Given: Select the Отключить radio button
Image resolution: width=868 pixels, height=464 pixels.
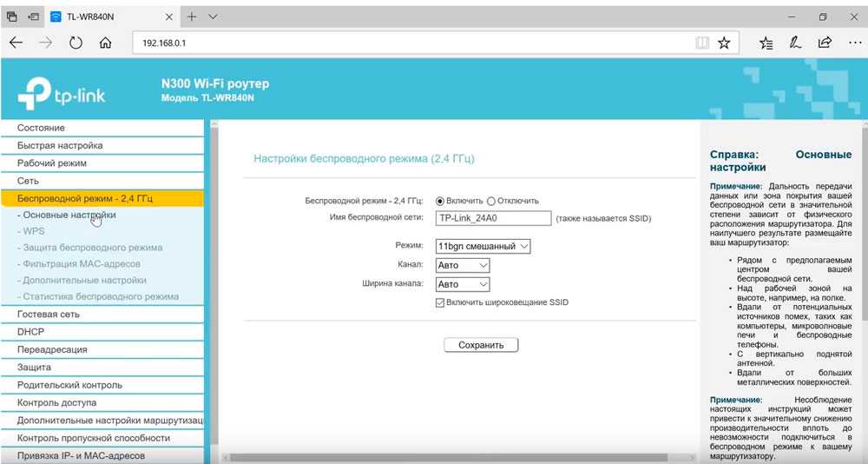Looking at the screenshot, I should point(491,201).
